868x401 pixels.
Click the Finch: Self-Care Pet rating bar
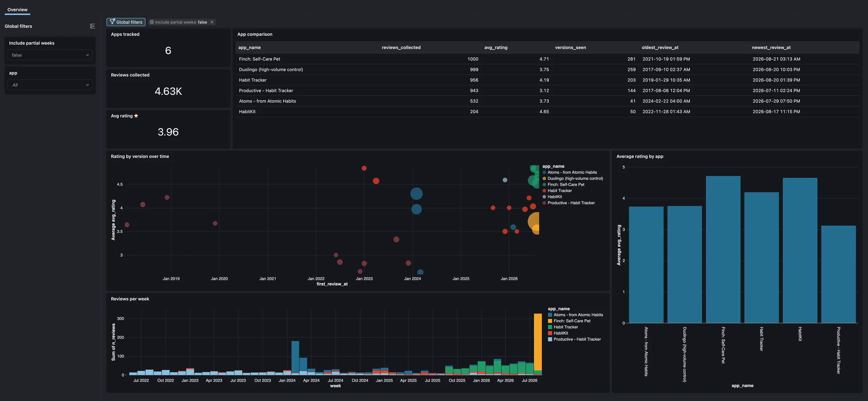(723, 249)
